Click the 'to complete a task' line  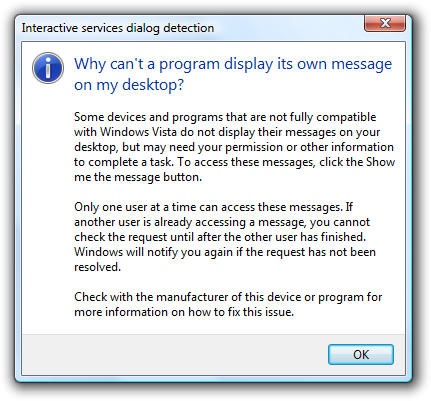click(234, 162)
